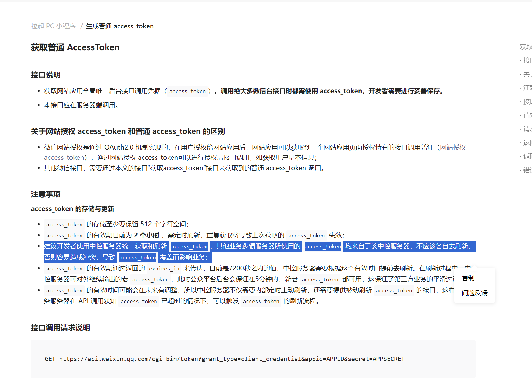Click breadcrumb item 生成普通 access_token
The width and height of the screenshot is (532, 392).
(x=119, y=26)
